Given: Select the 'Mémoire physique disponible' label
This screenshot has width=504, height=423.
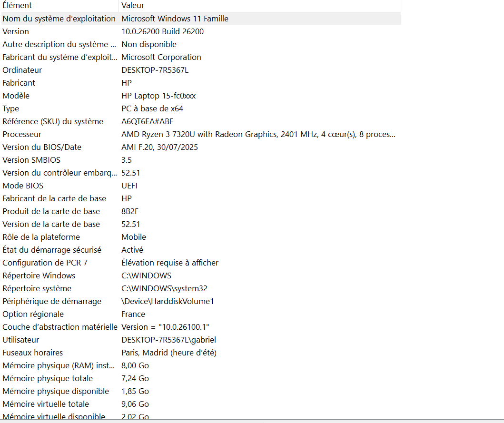Looking at the screenshot, I should pos(56,392).
